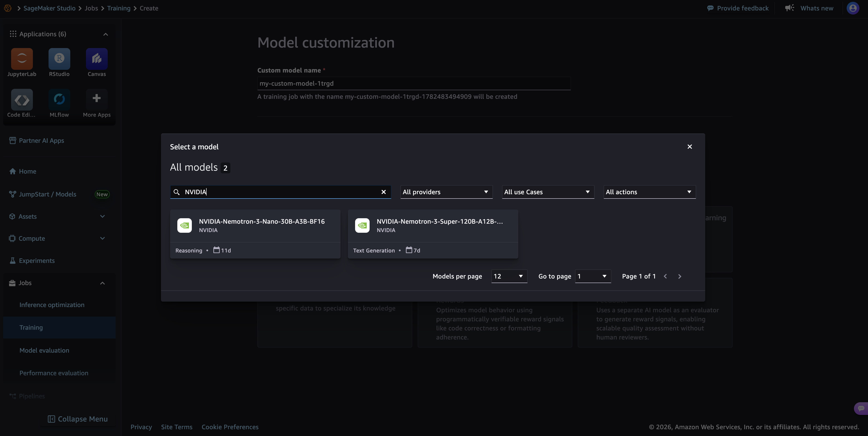Open the Privacy footer link
This screenshot has height=436, width=868.
pyautogui.click(x=141, y=427)
